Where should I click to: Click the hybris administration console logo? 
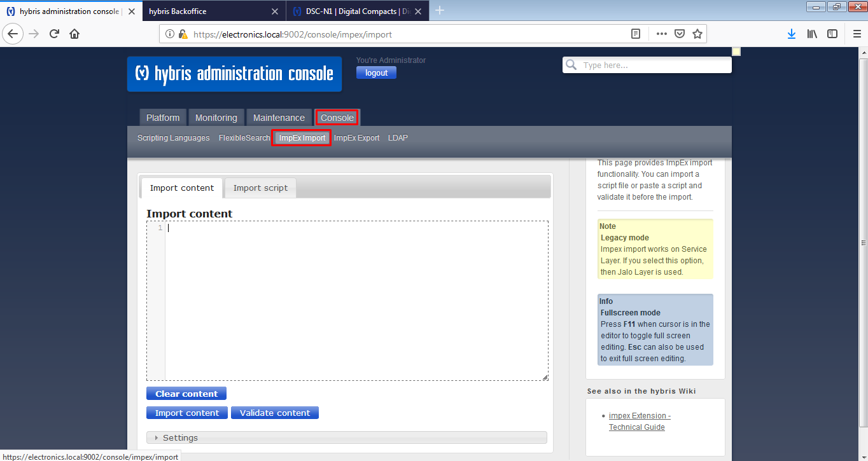pyautogui.click(x=234, y=74)
